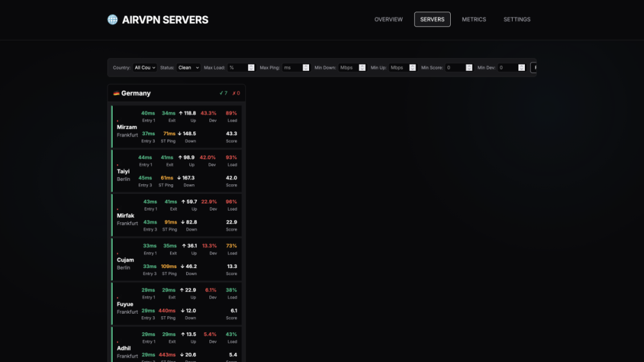Click Taiyi's 98.9 upload value
Image resolution: width=644 pixels, height=362 pixels.
186,158
